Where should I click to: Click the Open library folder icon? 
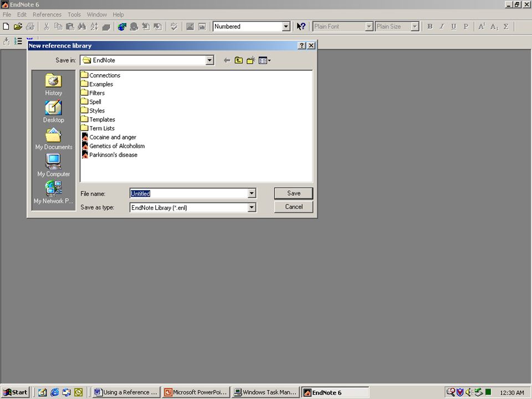18,27
